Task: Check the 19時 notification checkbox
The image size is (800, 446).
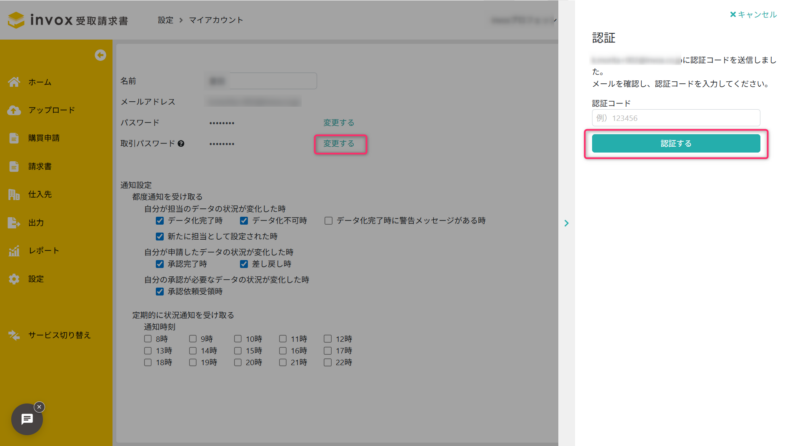Action: click(x=193, y=362)
